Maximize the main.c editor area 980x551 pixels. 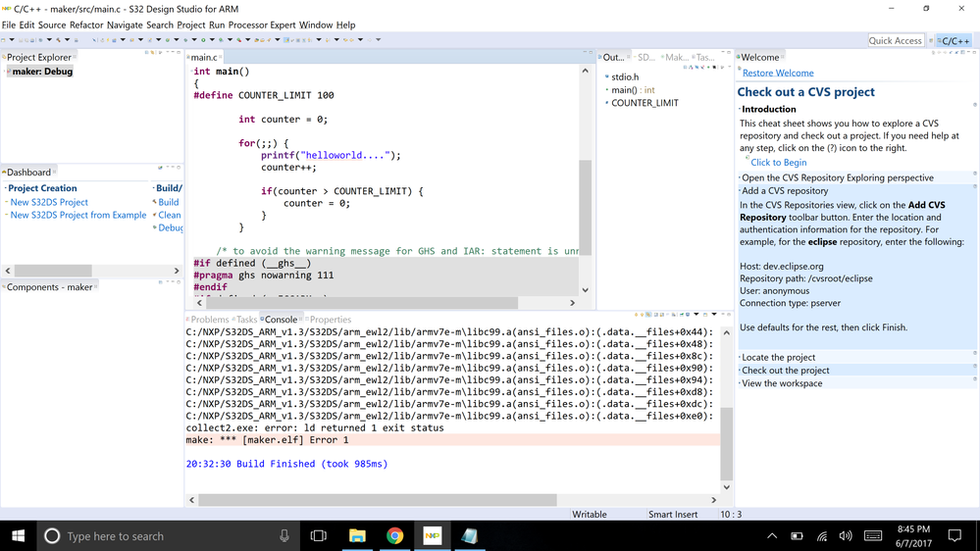coord(591,53)
